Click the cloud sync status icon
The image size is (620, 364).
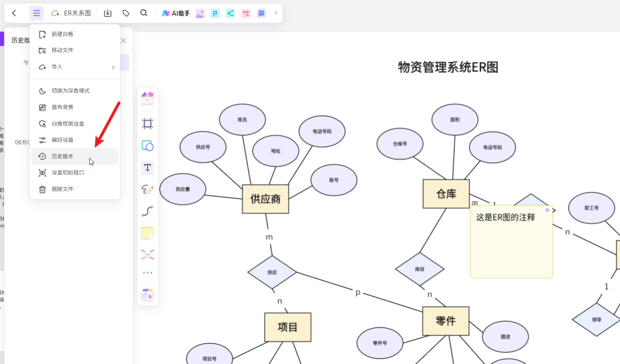(x=55, y=14)
